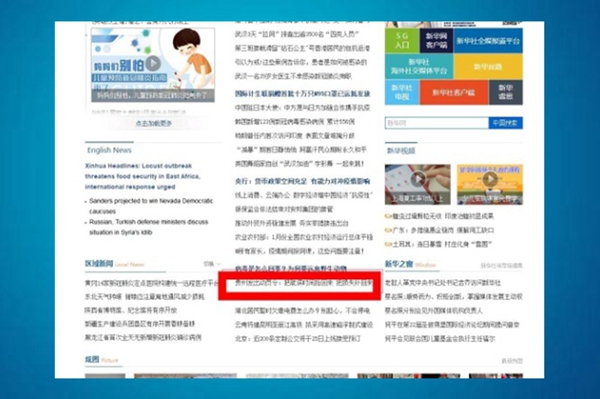Open the teal 海外社交媒体平台 tile

pos(419,66)
